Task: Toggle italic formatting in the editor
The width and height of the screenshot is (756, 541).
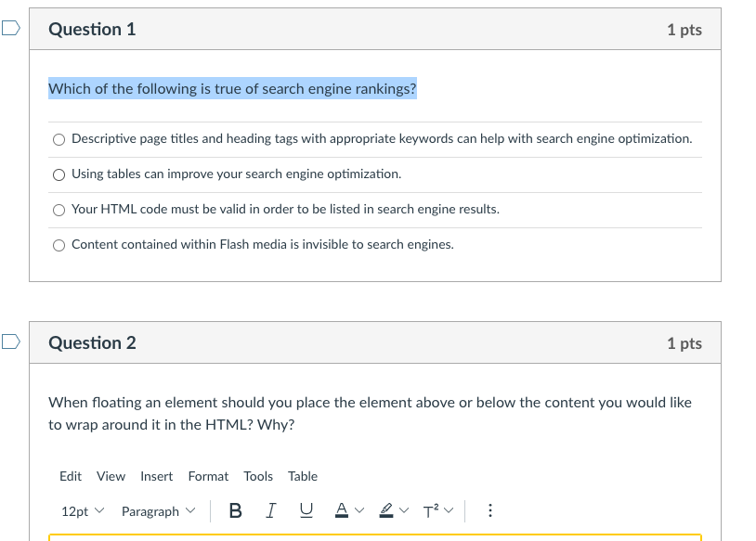Action: coord(271,510)
